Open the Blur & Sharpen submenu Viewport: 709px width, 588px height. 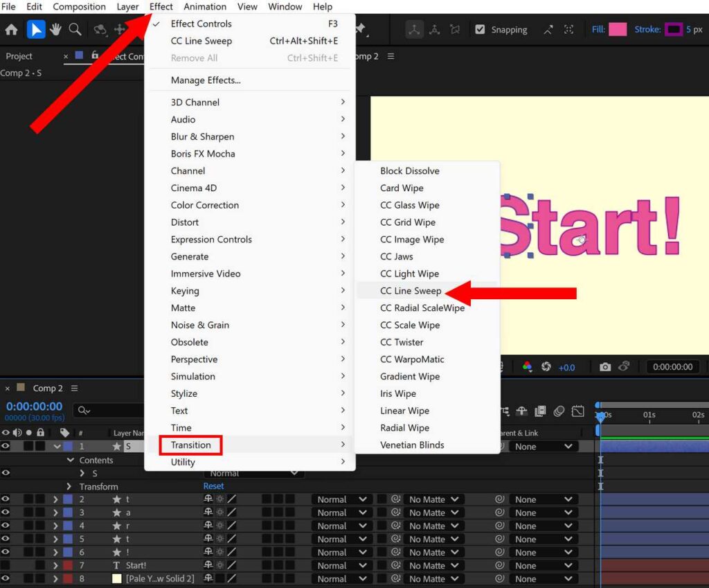coord(249,136)
